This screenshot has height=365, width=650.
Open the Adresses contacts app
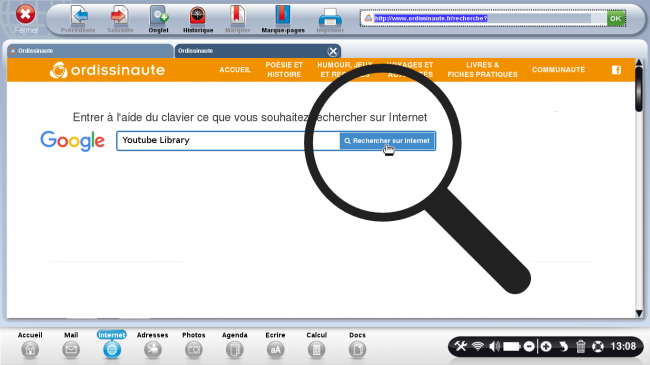153,345
